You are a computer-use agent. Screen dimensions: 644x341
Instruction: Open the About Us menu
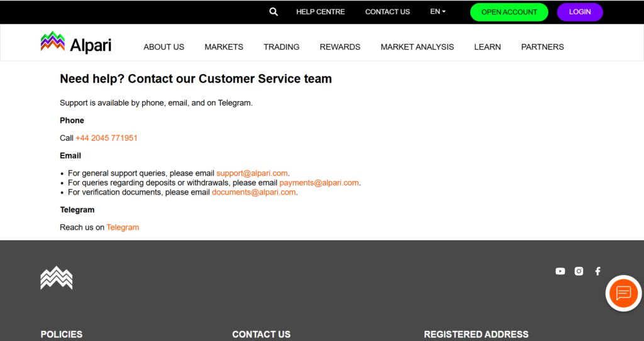pos(164,47)
